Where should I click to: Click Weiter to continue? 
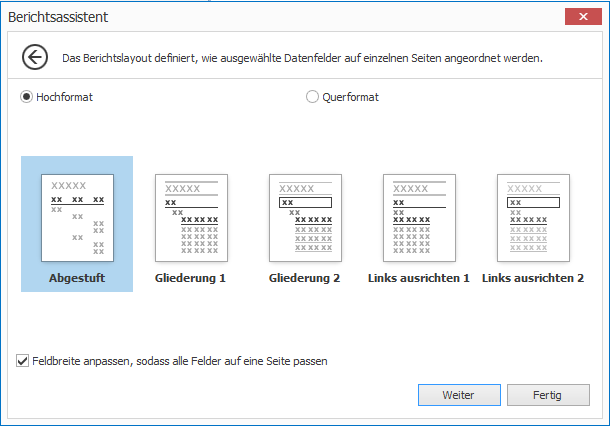(459, 395)
